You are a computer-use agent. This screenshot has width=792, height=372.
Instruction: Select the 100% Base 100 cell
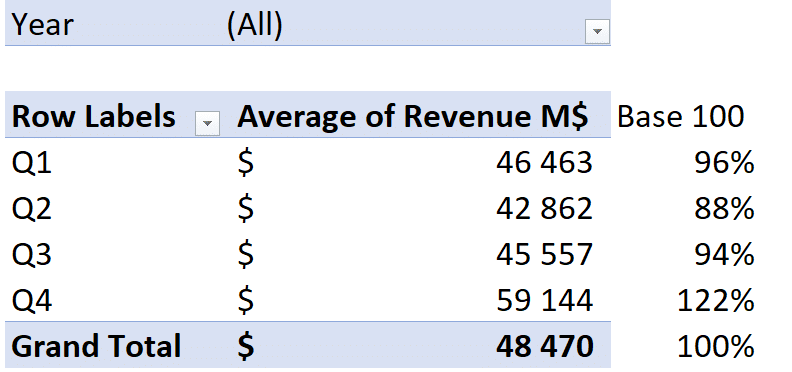716,346
